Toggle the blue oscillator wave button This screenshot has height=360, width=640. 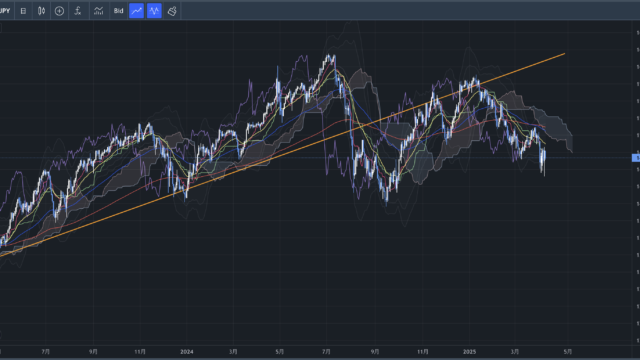click(154, 11)
